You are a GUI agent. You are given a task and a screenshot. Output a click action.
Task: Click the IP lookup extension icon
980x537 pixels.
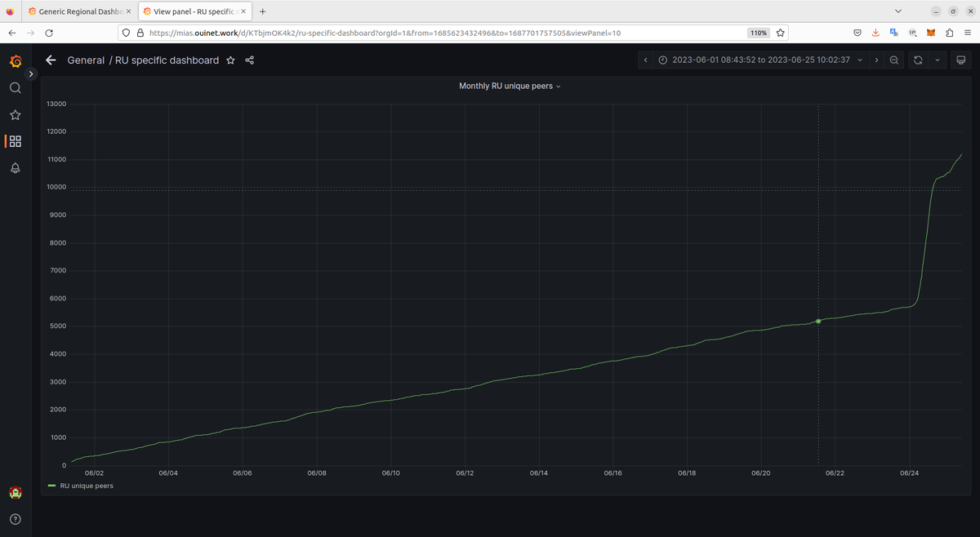[x=913, y=33]
